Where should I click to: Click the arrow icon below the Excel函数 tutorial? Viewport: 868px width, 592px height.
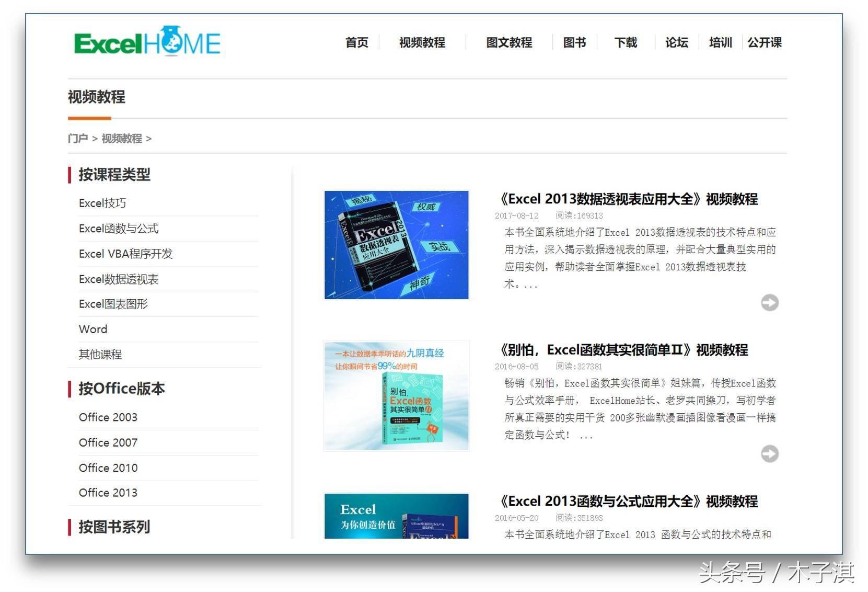click(x=769, y=454)
